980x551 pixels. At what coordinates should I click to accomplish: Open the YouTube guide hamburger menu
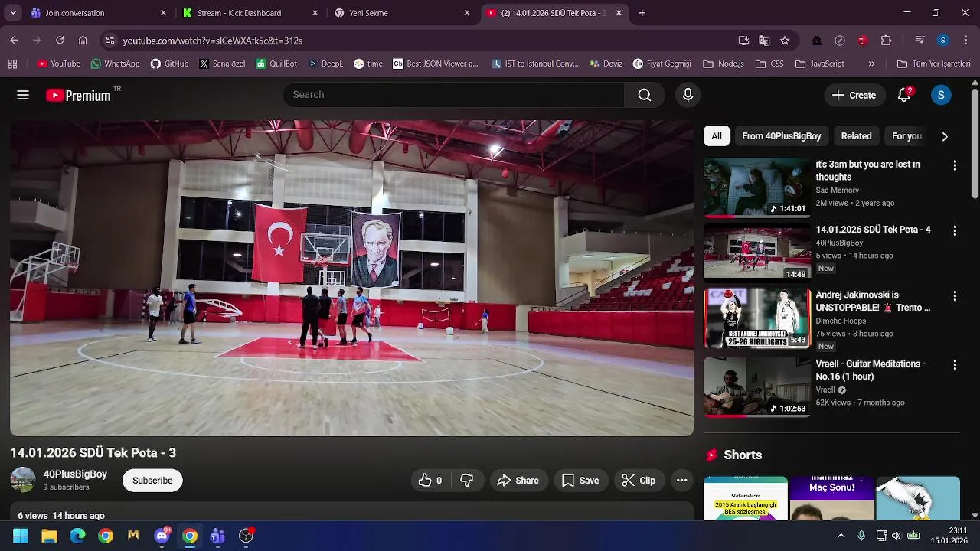coord(23,95)
